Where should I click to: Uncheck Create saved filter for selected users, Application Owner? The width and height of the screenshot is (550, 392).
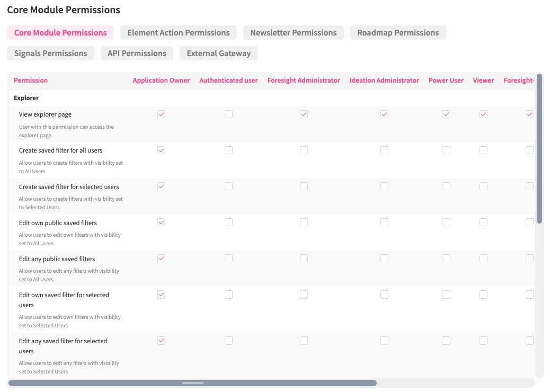point(162,186)
